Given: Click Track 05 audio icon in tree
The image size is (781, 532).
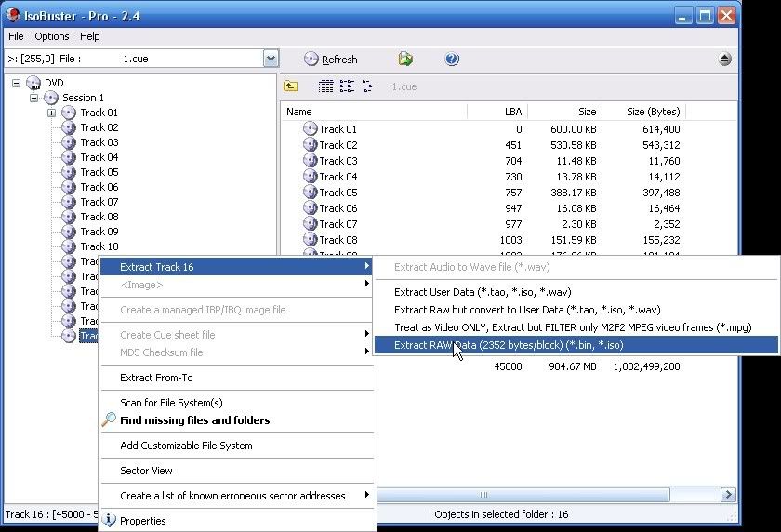Looking at the screenshot, I should pos(69,172).
